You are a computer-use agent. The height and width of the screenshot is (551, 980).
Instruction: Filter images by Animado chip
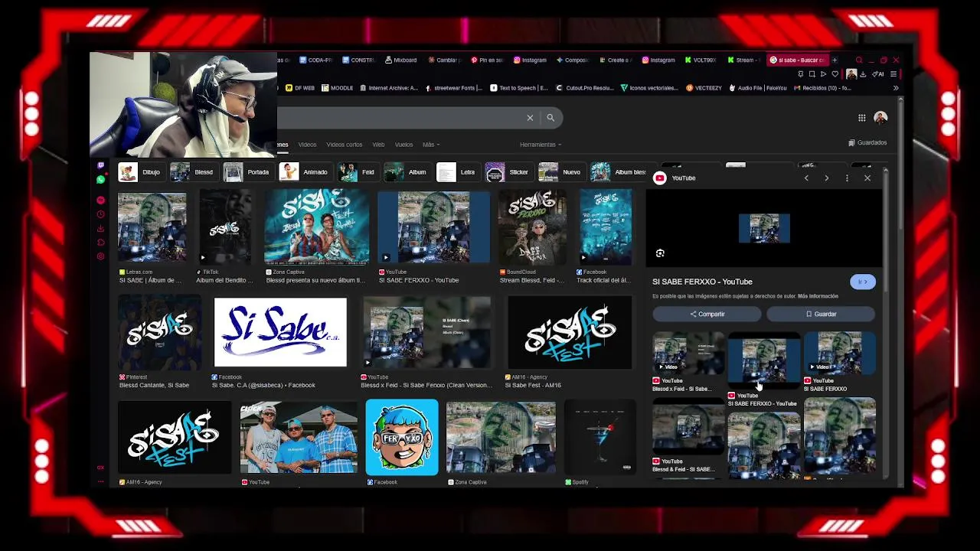304,172
